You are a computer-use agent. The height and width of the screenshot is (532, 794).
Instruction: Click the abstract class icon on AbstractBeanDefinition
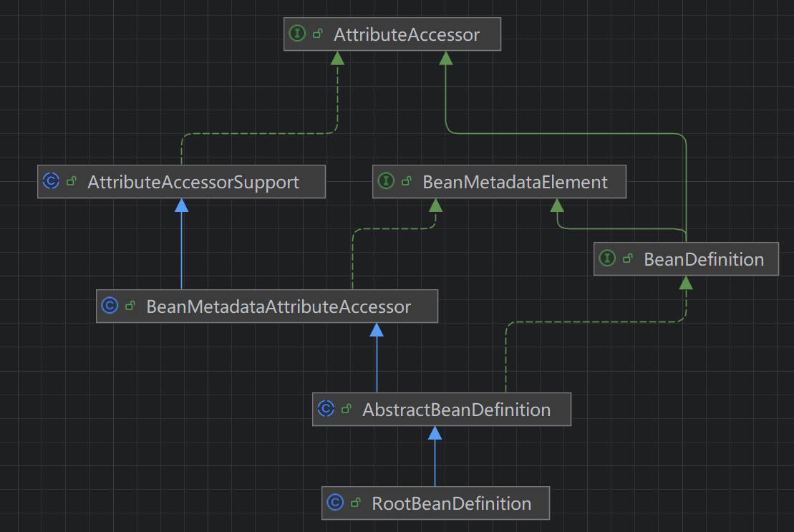pos(326,410)
